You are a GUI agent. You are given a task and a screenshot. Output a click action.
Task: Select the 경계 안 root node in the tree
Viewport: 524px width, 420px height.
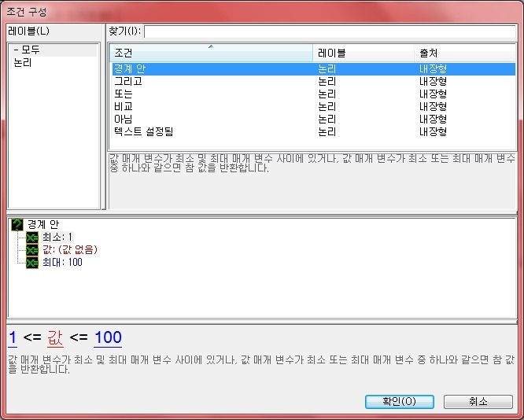pyautogui.click(x=43, y=224)
